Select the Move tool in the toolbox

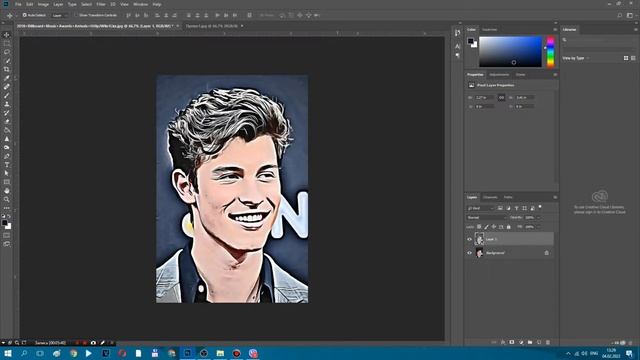coord(7,35)
